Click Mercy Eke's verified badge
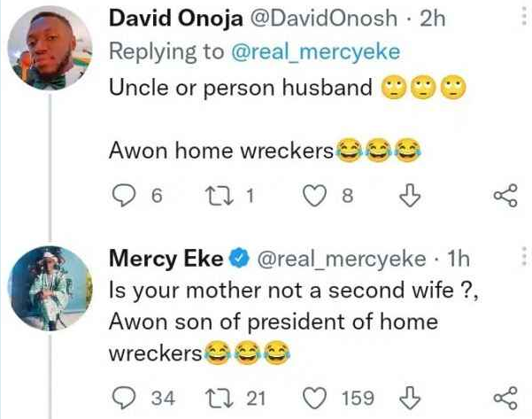 pos(236,259)
